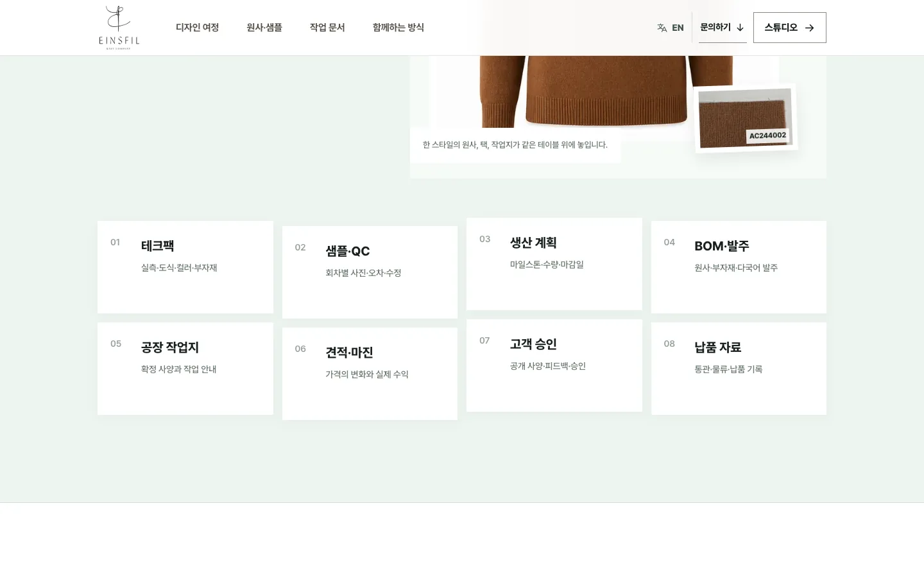Viewport: 924px width, 578px height.
Task: Click the text '원사·부자재·다국어 발주'
Action: pyautogui.click(x=736, y=268)
